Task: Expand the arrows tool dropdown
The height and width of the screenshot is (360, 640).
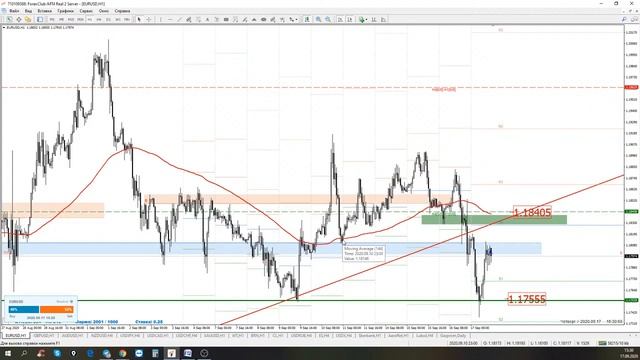Action: tap(297, 20)
